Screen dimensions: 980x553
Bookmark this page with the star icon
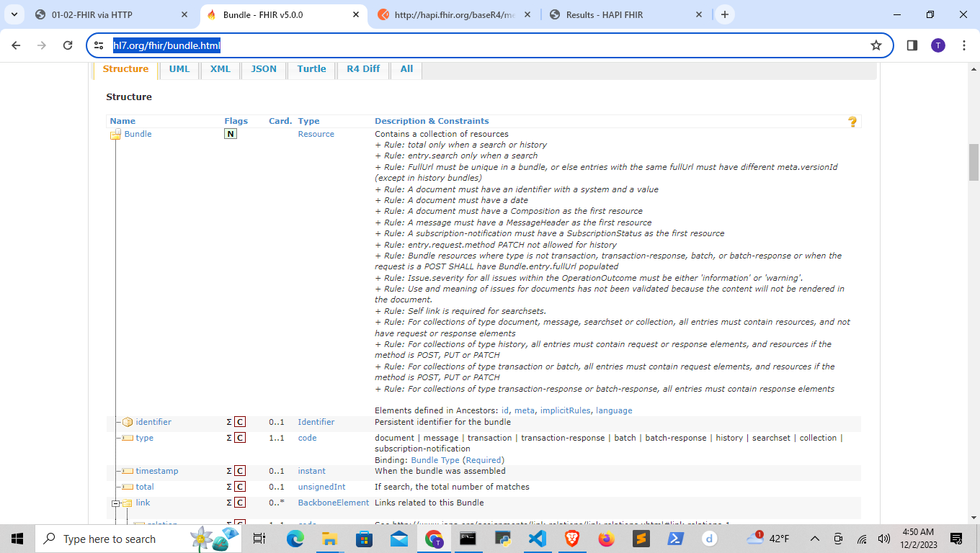876,45
